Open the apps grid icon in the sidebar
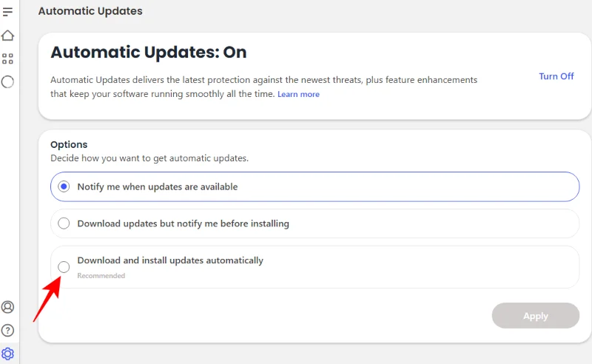This screenshot has width=592, height=364. pyautogui.click(x=8, y=58)
